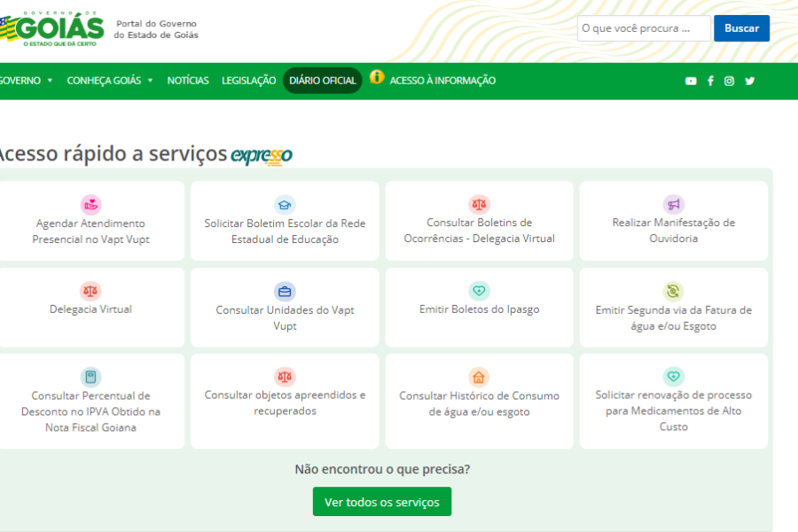Open the YouTube social icon
798x532 pixels.
click(x=691, y=81)
